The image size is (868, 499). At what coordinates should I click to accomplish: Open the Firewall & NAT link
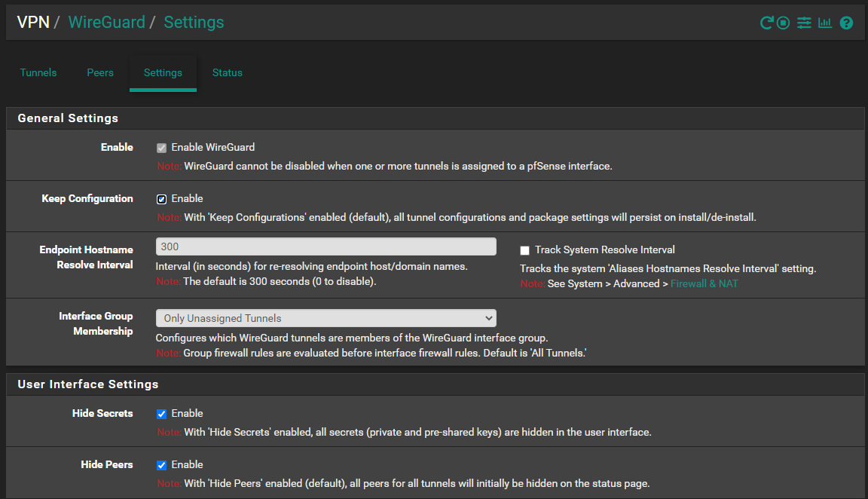click(x=704, y=283)
